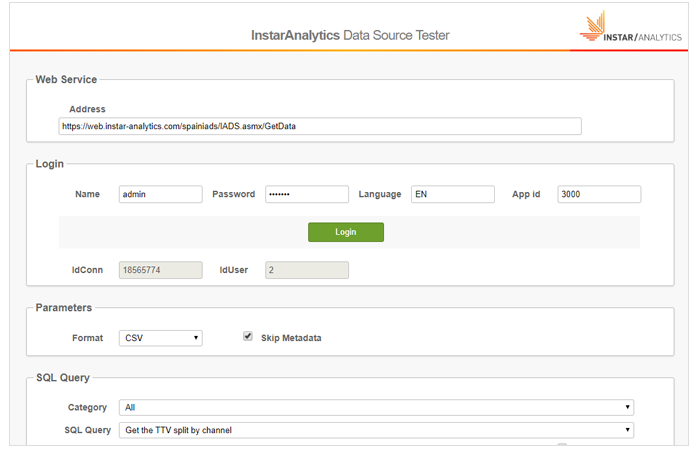Screen dimensions: 700x450
Task: Click the Web Service section heading
Action: click(66, 79)
